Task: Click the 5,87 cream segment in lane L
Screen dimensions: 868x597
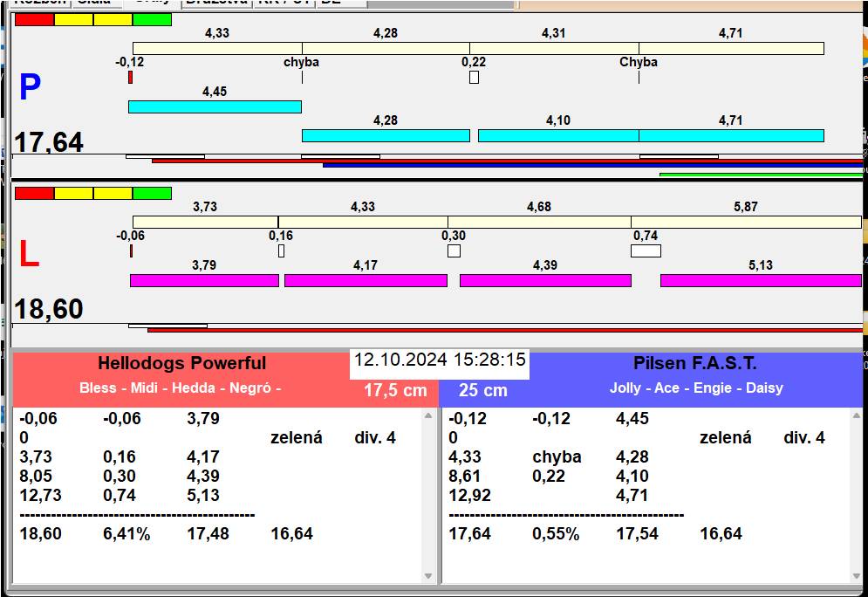Action: click(x=746, y=222)
